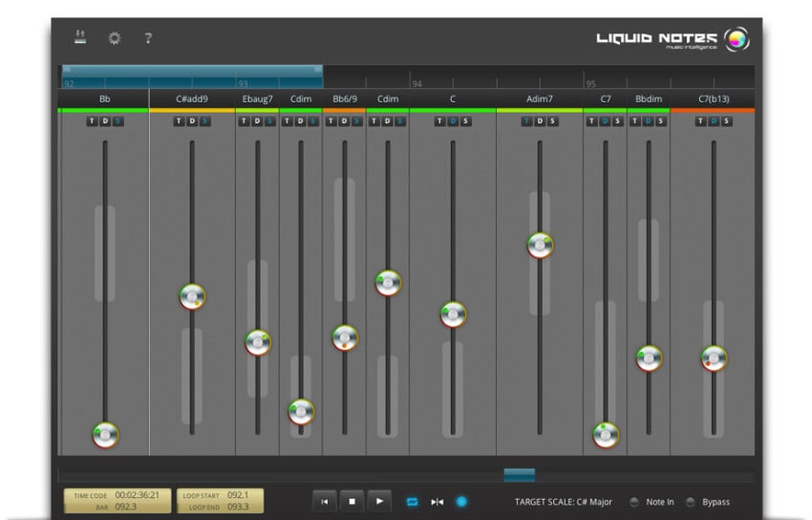
Task: Click bar 94 marker on timeline ruler
Action: (x=417, y=83)
